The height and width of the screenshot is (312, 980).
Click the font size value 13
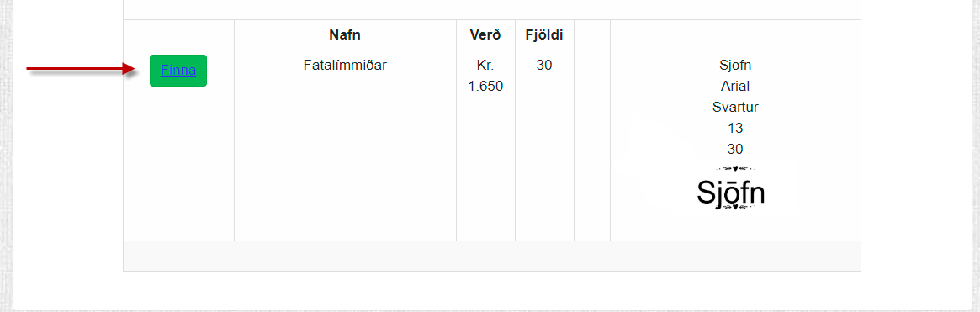pos(735,128)
